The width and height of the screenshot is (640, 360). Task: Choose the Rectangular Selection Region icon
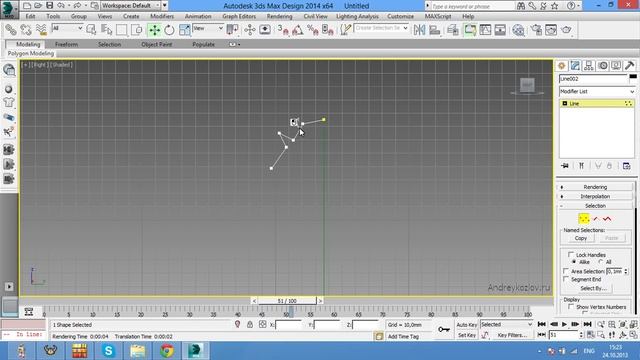pyautogui.click(x=122, y=30)
